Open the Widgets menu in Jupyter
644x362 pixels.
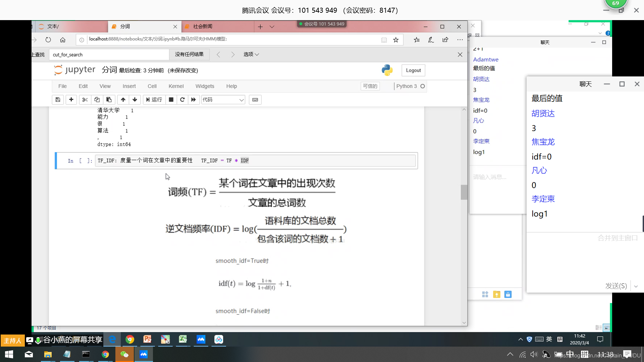click(205, 86)
